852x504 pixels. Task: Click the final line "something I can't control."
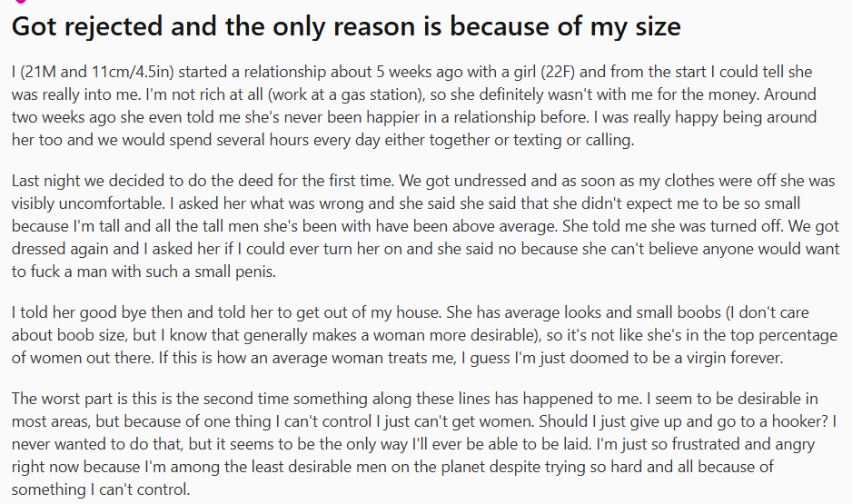tap(101, 489)
